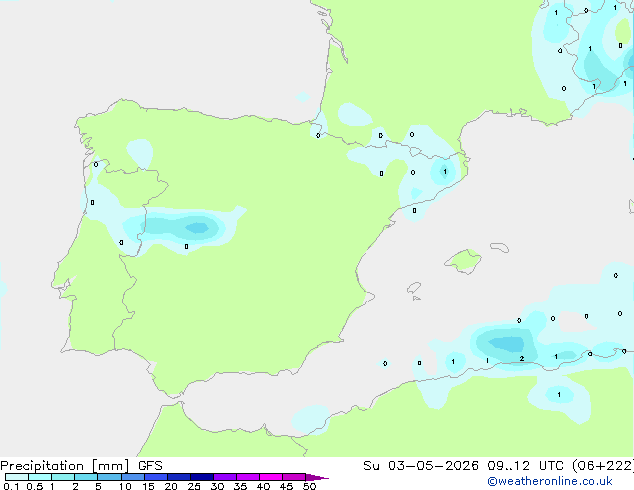Pick the 45–50 mm legend swatch
634x490 pixels.
pyautogui.click(x=294, y=477)
